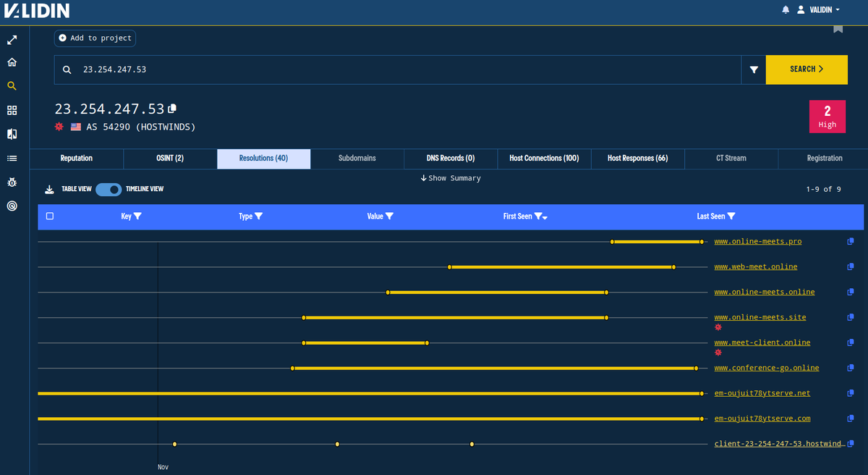Open the VALIDIN user account dropdown
Screen dimensions: 868x475
coord(818,10)
